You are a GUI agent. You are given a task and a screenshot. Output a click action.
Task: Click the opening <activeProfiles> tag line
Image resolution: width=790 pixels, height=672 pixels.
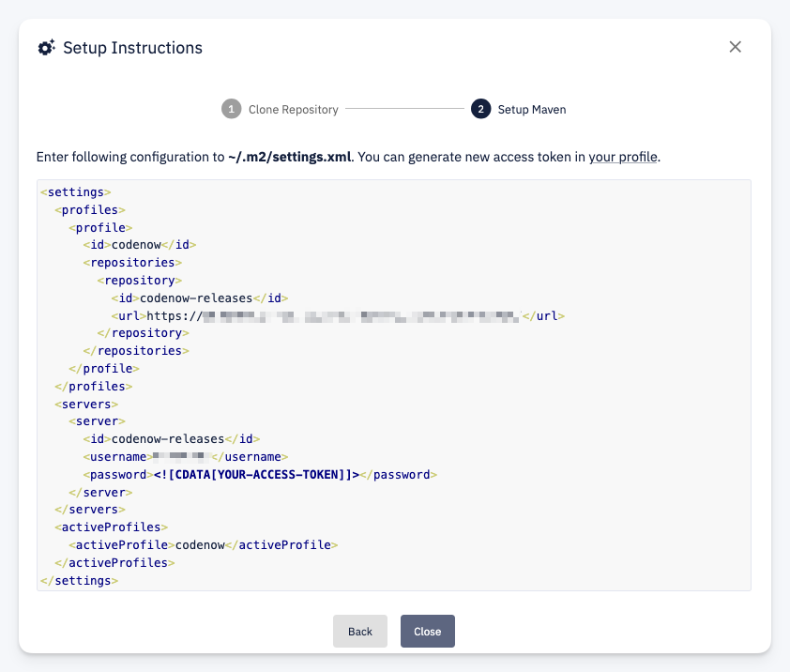111,527
